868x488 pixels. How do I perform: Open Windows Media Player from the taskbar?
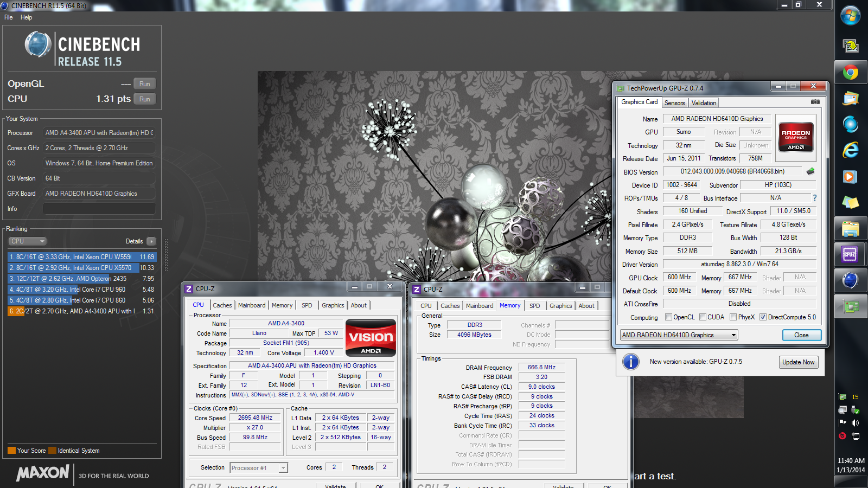point(851,177)
